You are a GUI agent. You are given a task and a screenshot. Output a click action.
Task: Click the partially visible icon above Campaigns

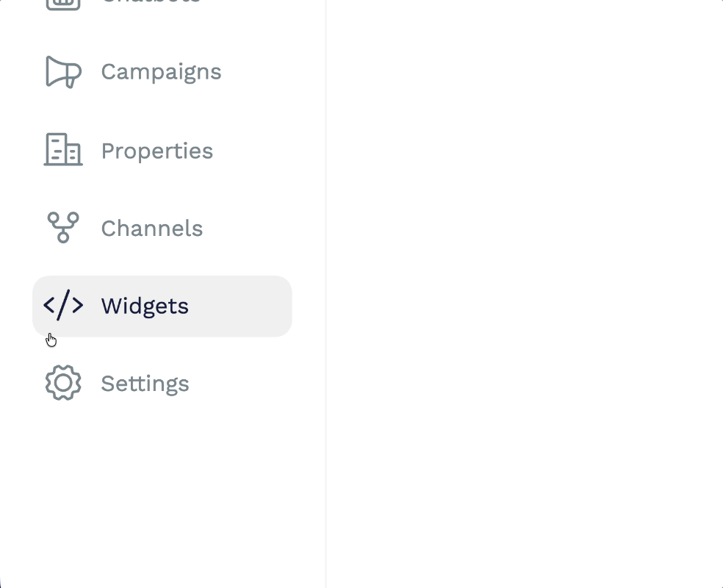pyautogui.click(x=63, y=4)
